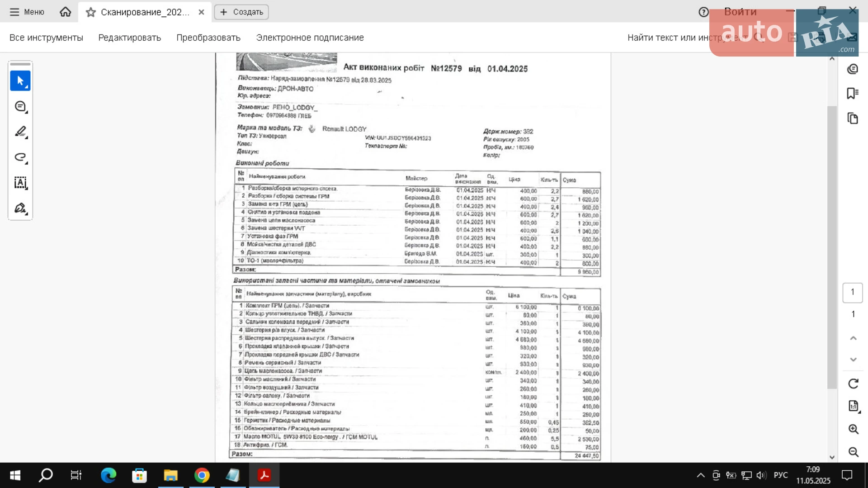The image size is (868, 488).
Task: Open the help question mark icon
Action: pos(703,12)
